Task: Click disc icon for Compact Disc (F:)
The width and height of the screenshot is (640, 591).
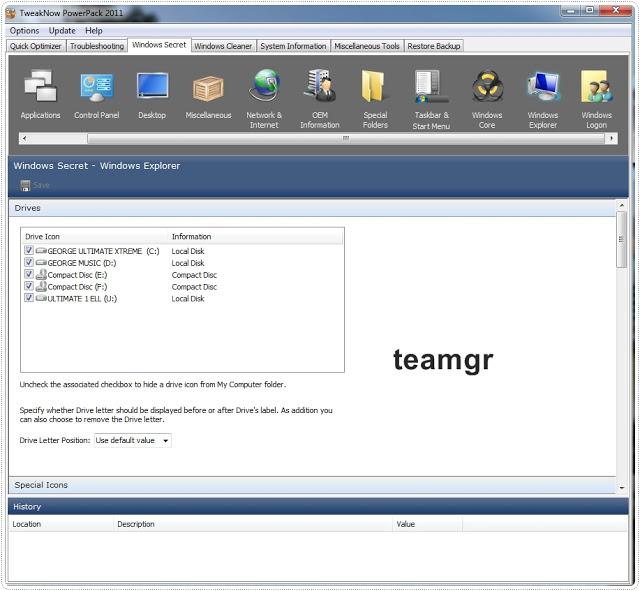Action: pyautogui.click(x=41, y=287)
